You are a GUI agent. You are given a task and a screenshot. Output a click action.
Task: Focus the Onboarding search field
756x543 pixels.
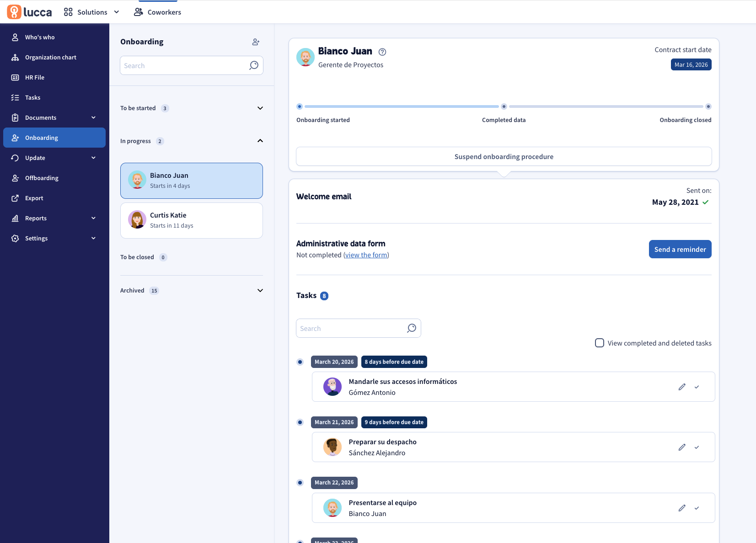click(192, 65)
